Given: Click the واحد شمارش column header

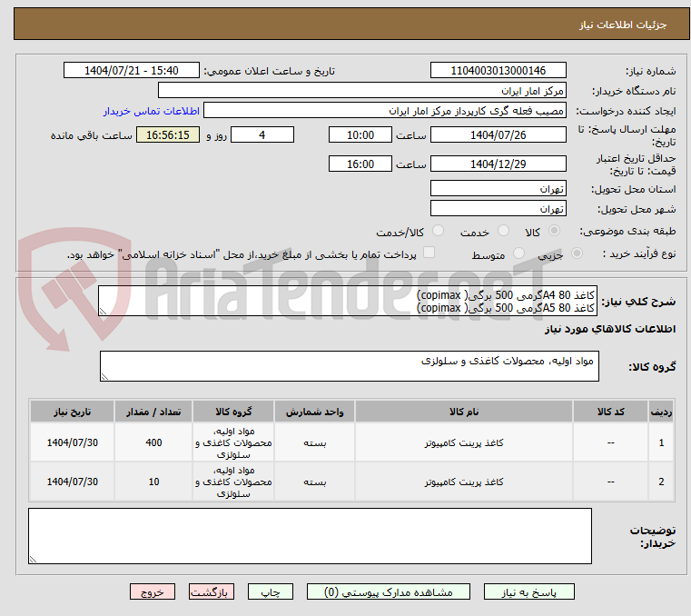Looking at the screenshot, I should 315,412.
